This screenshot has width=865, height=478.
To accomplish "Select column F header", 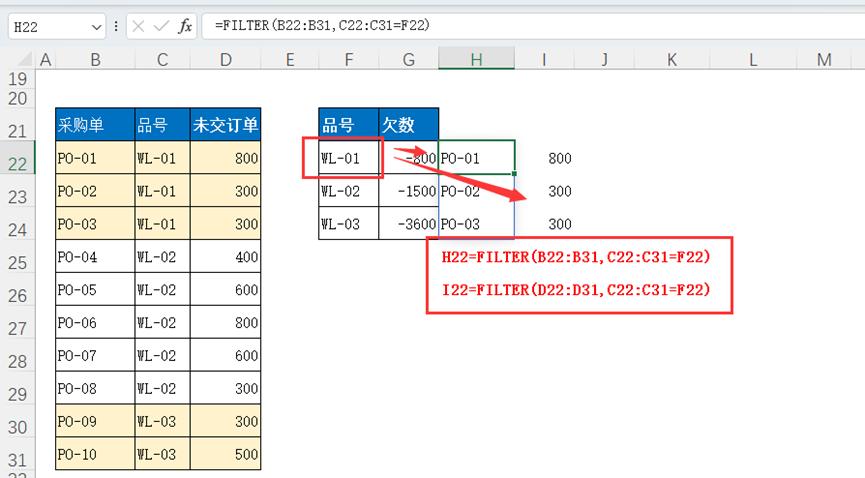I will [x=349, y=60].
